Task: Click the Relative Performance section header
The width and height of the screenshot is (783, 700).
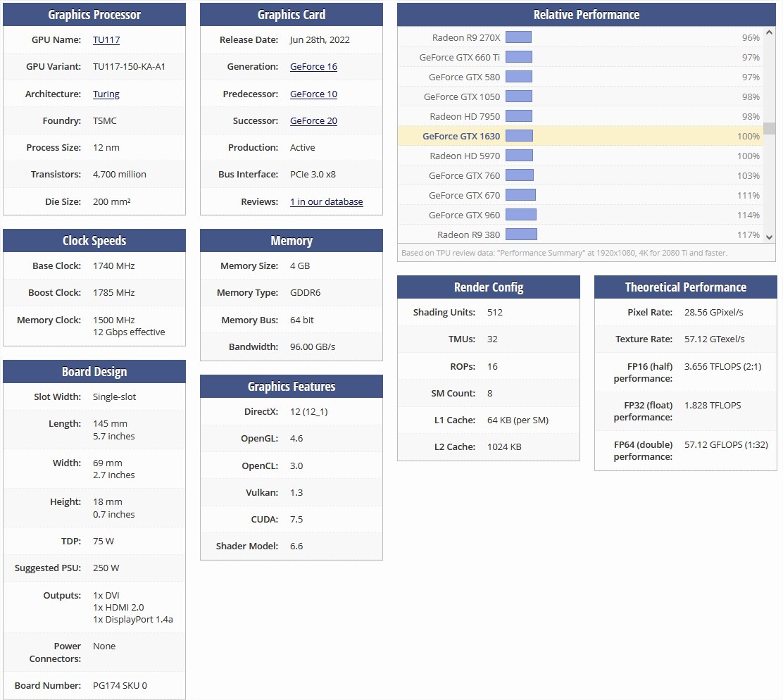Action: click(587, 15)
